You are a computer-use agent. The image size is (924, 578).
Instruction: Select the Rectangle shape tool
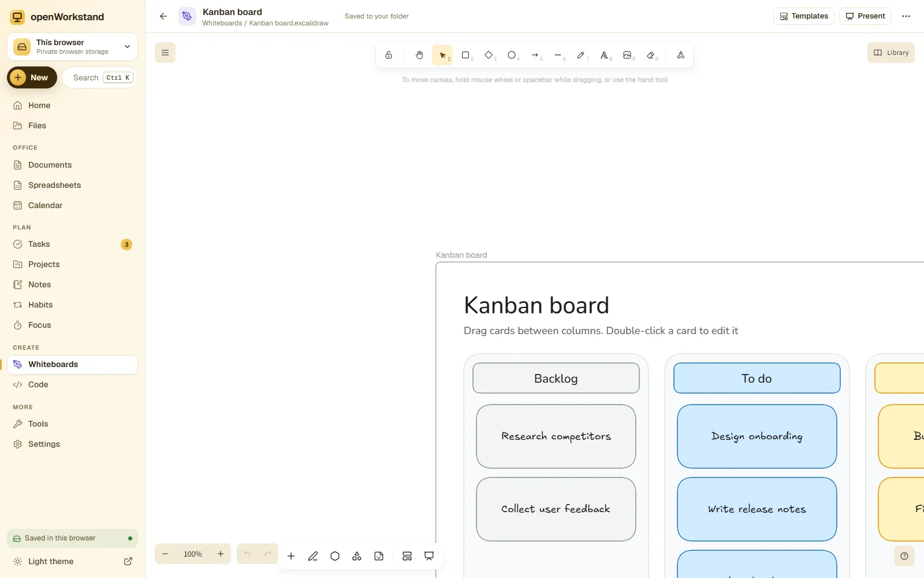tap(465, 55)
